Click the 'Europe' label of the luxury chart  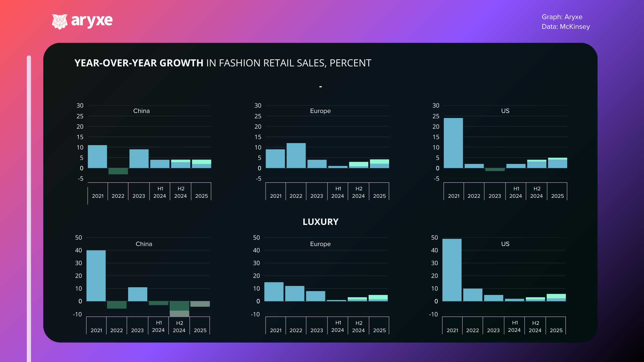pyautogui.click(x=320, y=244)
